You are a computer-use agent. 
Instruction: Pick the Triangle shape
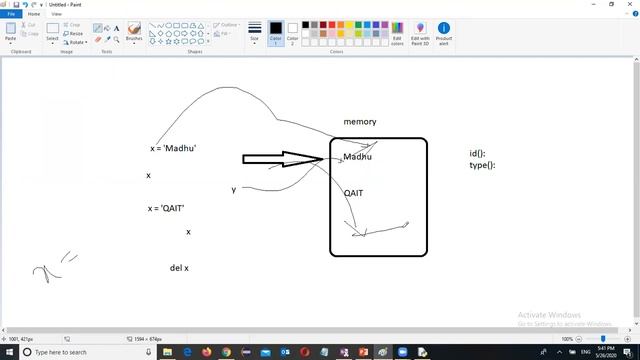201,26
